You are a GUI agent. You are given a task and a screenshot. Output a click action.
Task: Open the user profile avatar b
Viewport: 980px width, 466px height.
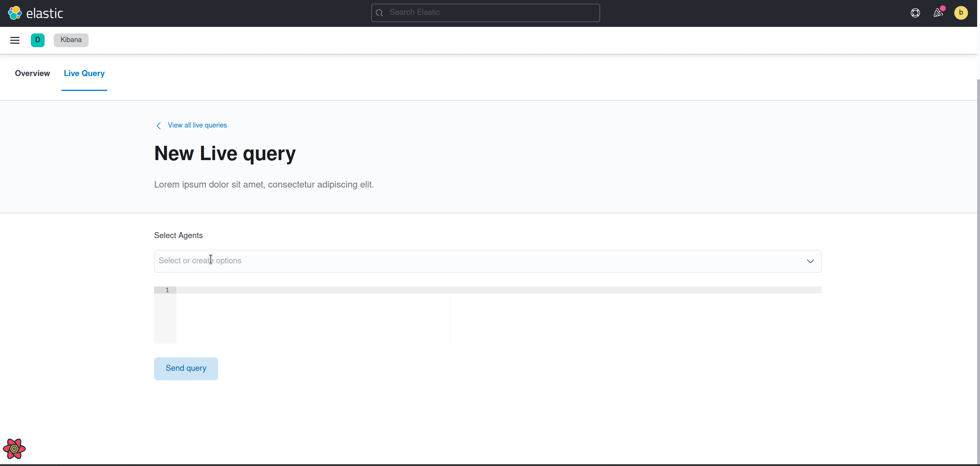click(x=961, y=13)
